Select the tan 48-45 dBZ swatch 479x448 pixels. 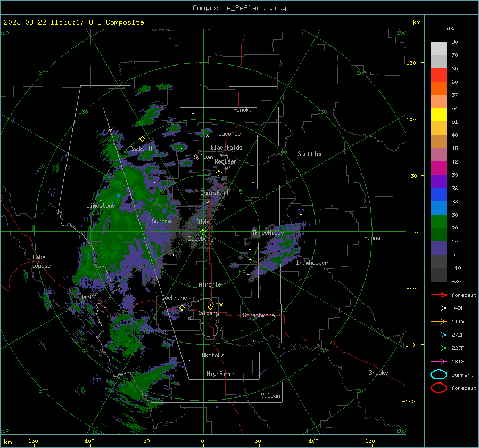[x=439, y=141]
